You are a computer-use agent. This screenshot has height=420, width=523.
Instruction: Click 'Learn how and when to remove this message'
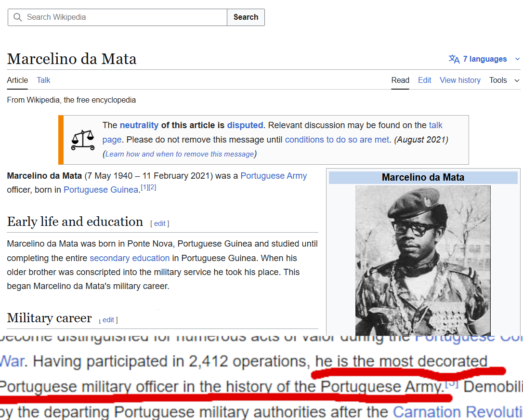(x=180, y=154)
